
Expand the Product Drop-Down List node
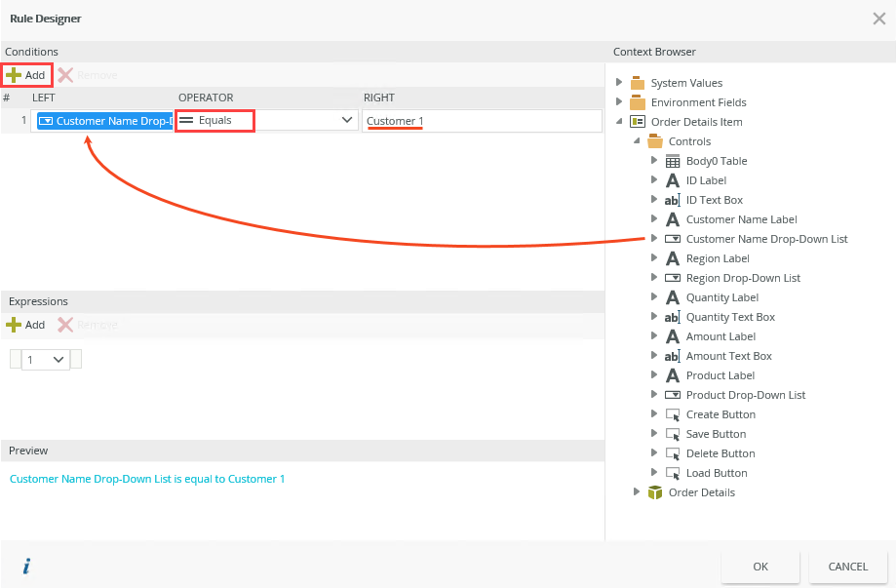[654, 395]
